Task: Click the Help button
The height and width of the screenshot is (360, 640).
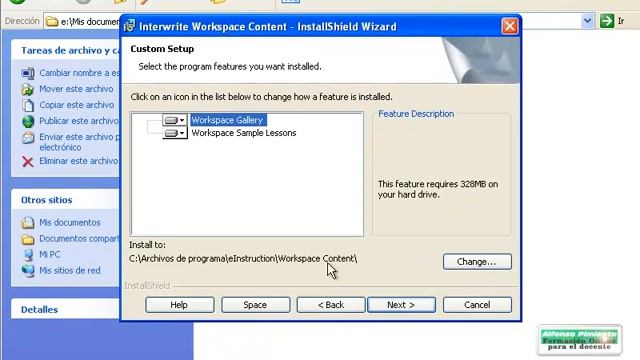Action: (180, 305)
